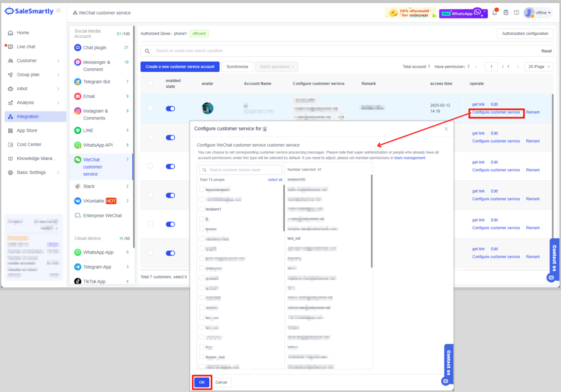The height and width of the screenshot is (392, 561).
Task: Click the WhatsApp API channel icon
Action: [x=78, y=145]
